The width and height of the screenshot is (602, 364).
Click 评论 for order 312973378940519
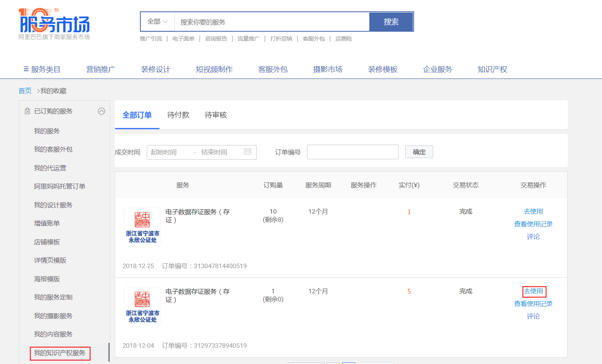[533, 316]
